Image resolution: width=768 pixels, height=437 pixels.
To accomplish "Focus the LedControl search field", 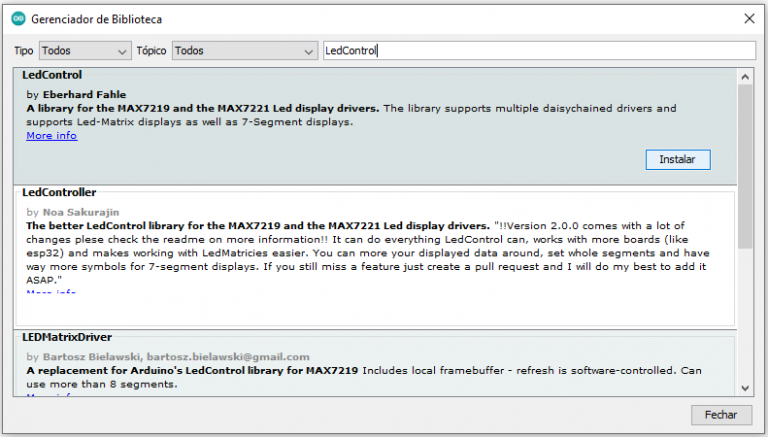I will pos(538,50).
